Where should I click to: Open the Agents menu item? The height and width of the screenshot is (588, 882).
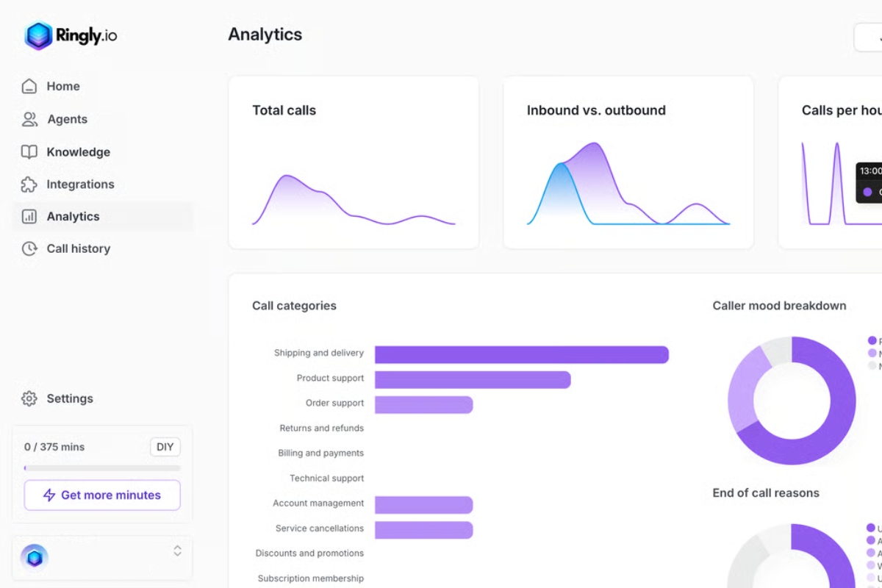[x=103, y=119]
